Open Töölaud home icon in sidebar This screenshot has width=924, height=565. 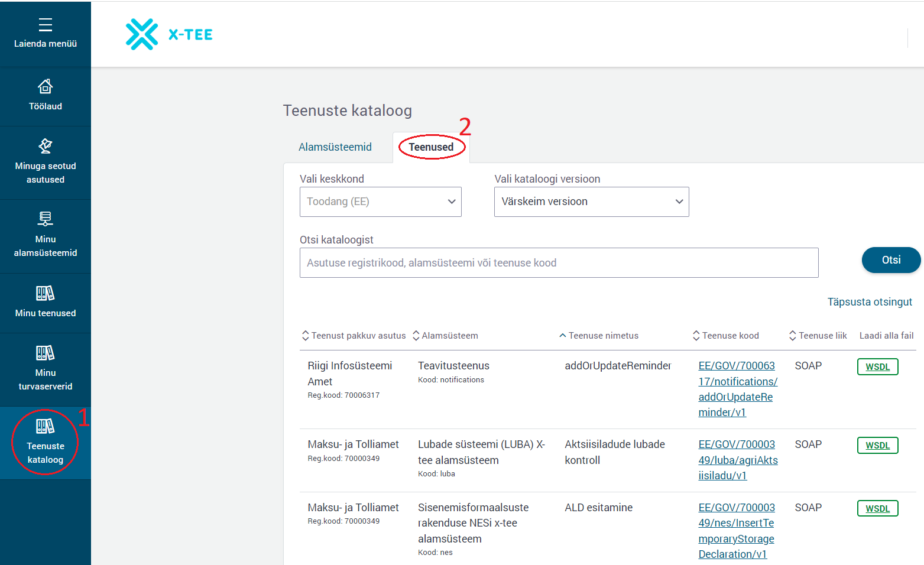point(45,87)
